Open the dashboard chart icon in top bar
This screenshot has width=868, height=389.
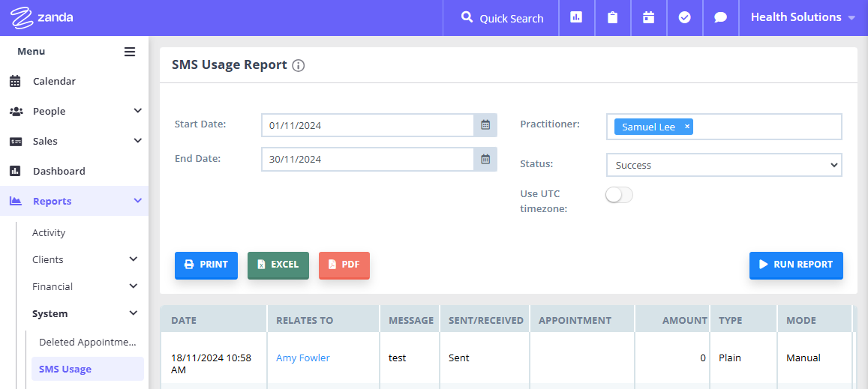576,17
